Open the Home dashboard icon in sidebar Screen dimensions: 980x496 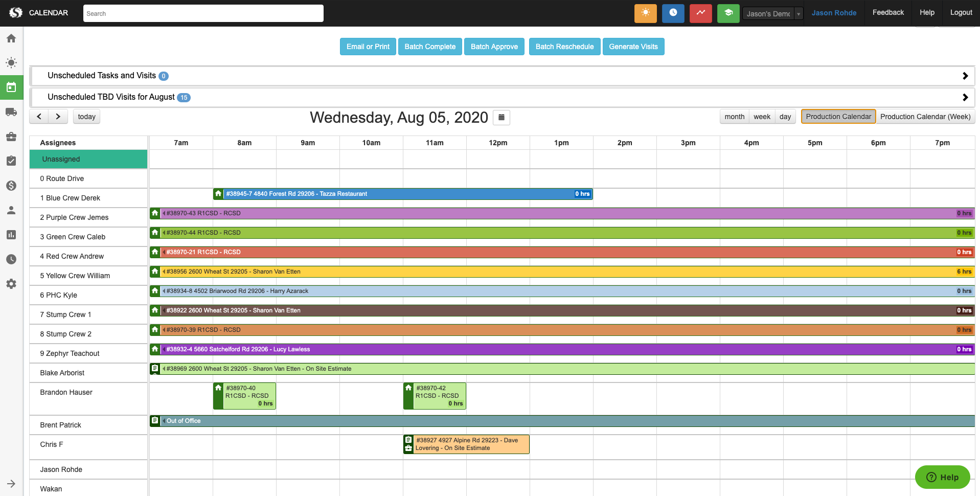click(11, 38)
